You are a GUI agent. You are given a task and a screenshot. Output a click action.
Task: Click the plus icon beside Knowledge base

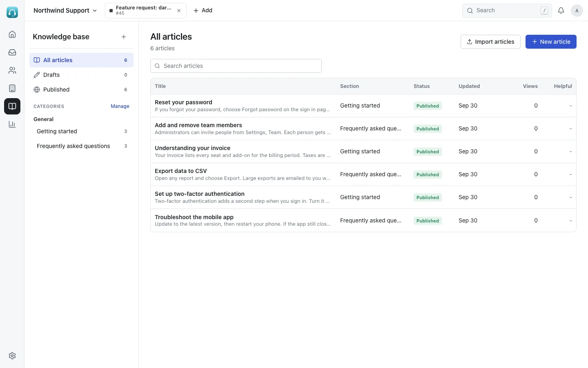124,37
